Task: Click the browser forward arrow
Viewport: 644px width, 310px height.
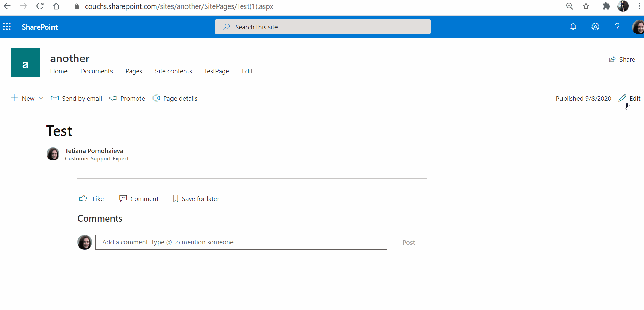Action: (x=24, y=6)
